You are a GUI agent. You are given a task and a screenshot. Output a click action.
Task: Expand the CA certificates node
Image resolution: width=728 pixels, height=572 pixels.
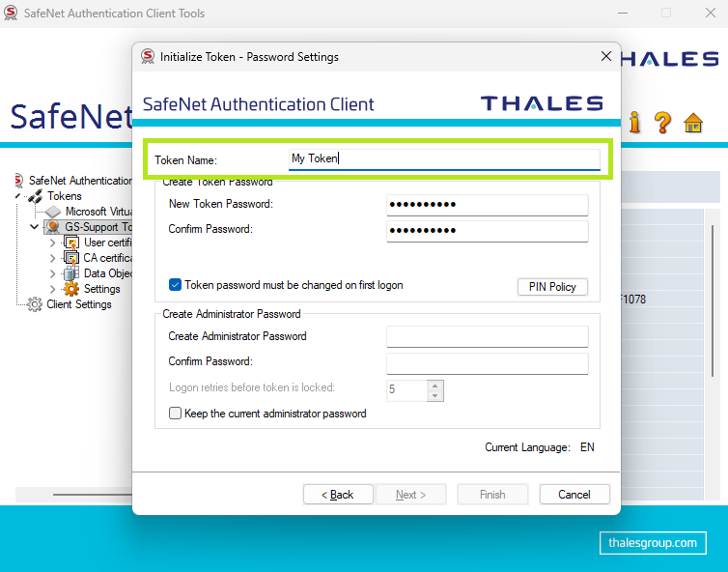(52, 258)
